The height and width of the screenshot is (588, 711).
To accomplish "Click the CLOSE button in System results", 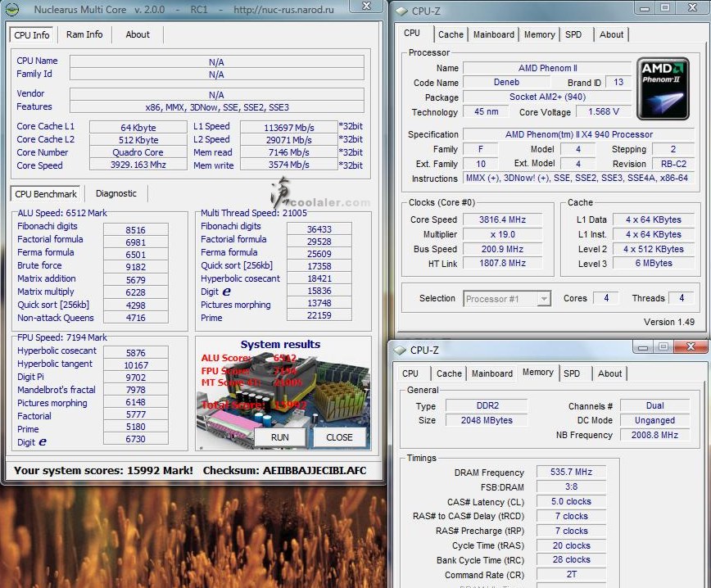I will 339,437.
